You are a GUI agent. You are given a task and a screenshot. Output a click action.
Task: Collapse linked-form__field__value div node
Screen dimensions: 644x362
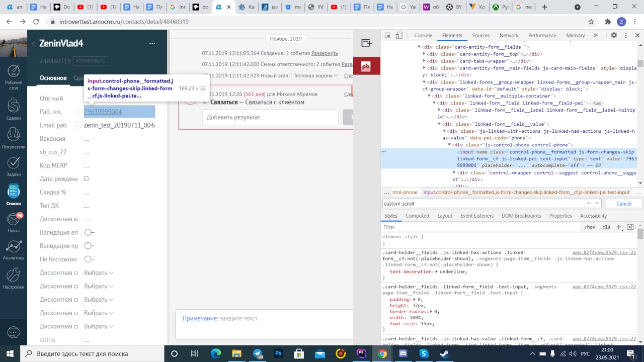[439, 124]
